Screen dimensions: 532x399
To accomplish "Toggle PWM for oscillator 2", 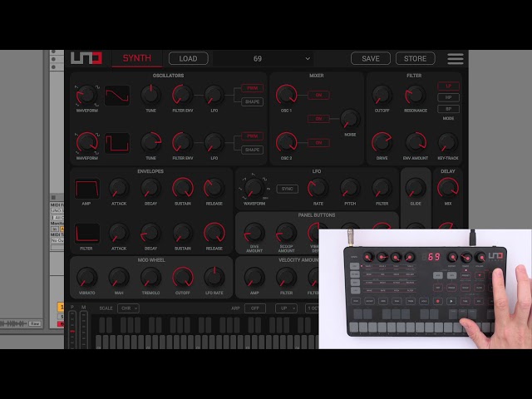I will coord(252,136).
